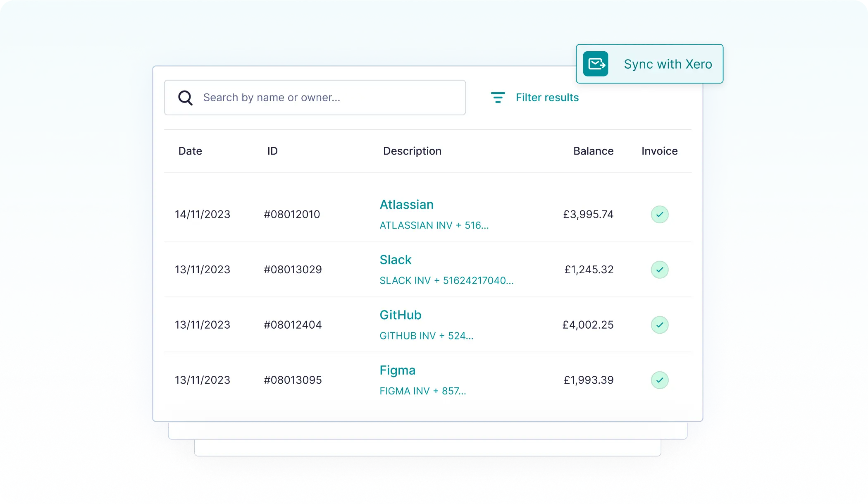Screen dimensions: 868x504
Task: Click the ATLASSIAN INV + 516 link
Action: click(x=434, y=225)
